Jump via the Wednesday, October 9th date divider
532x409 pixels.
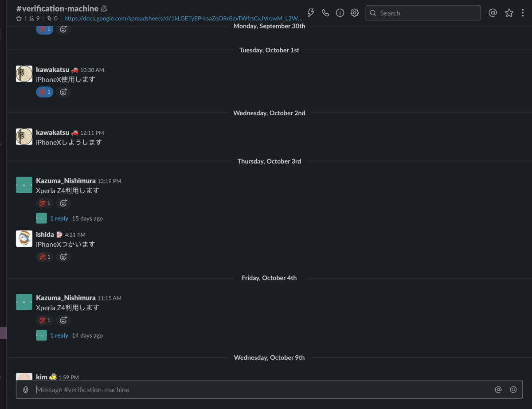click(x=269, y=358)
